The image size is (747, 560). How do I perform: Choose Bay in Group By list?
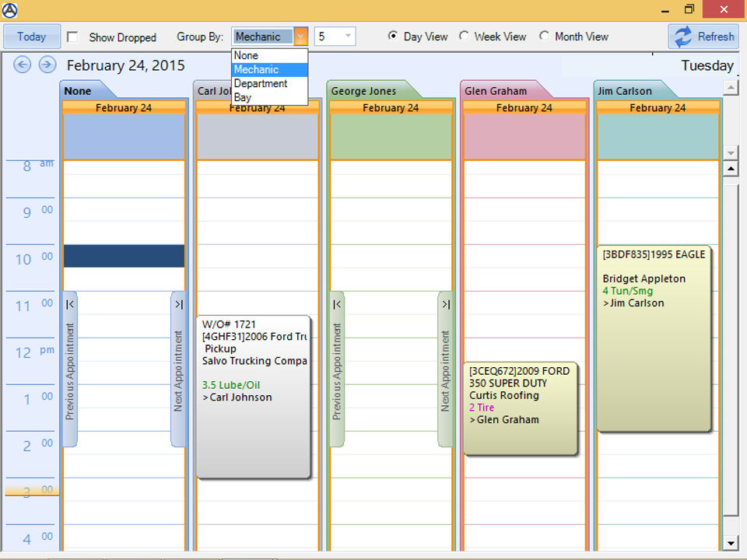click(x=270, y=97)
